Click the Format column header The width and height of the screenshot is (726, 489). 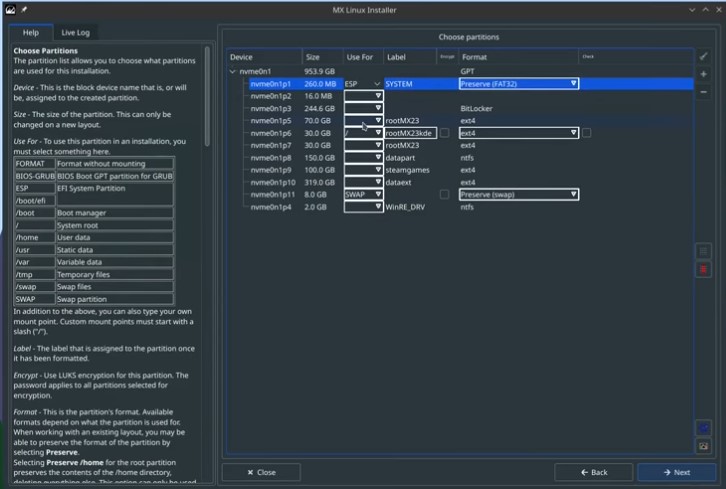(519, 57)
